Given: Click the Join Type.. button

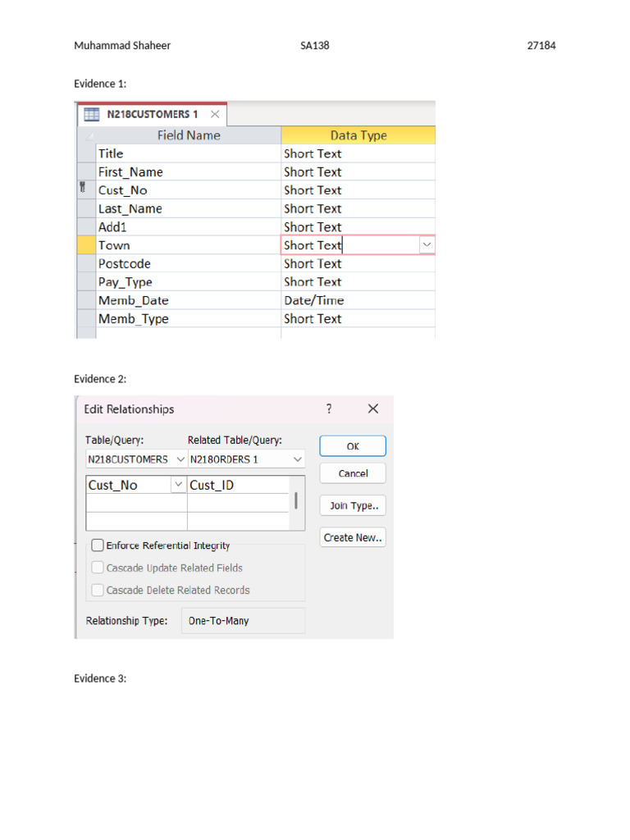Looking at the screenshot, I should point(353,505).
